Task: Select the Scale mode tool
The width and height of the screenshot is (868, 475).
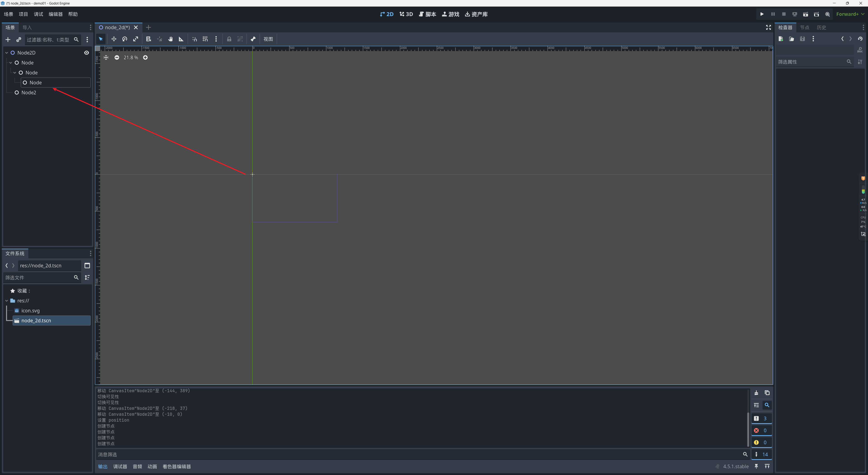Action: 135,39
